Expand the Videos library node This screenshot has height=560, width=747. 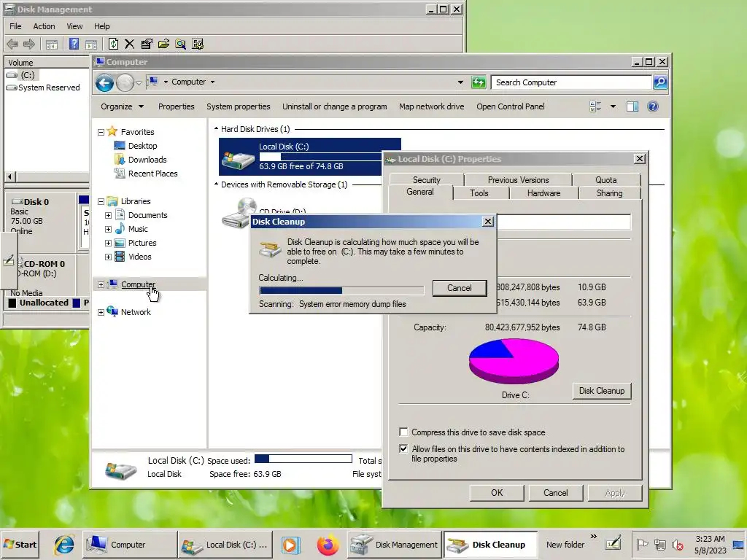(108, 257)
